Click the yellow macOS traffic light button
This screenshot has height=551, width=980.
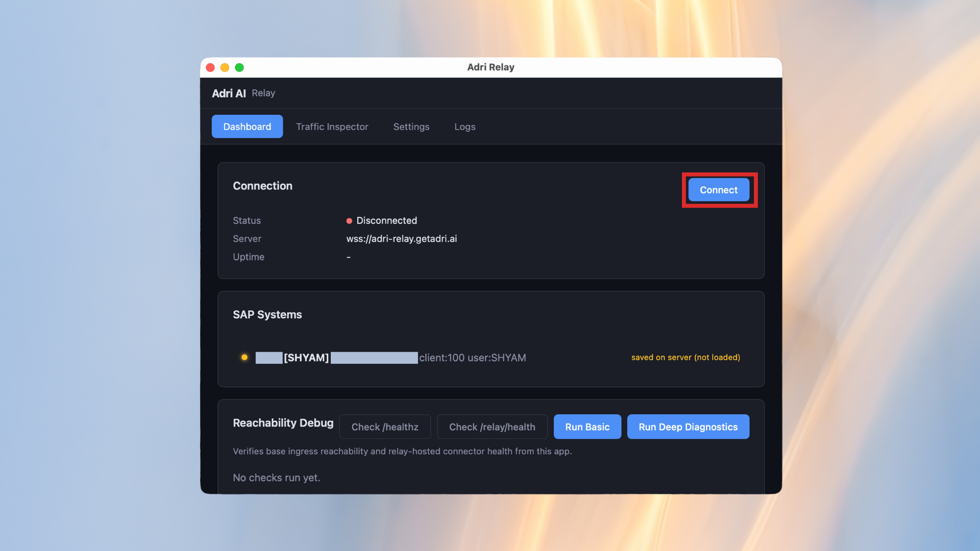[225, 67]
